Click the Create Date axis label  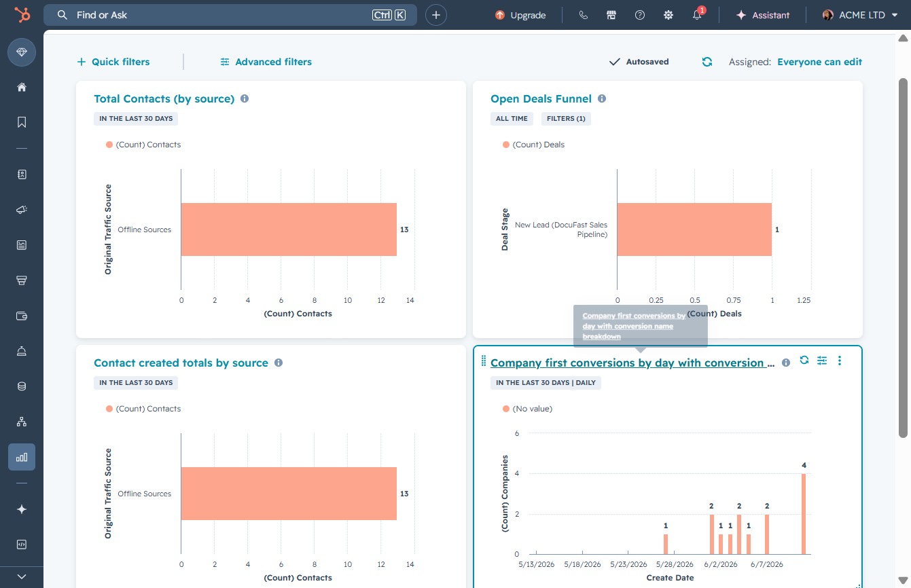[x=671, y=578]
